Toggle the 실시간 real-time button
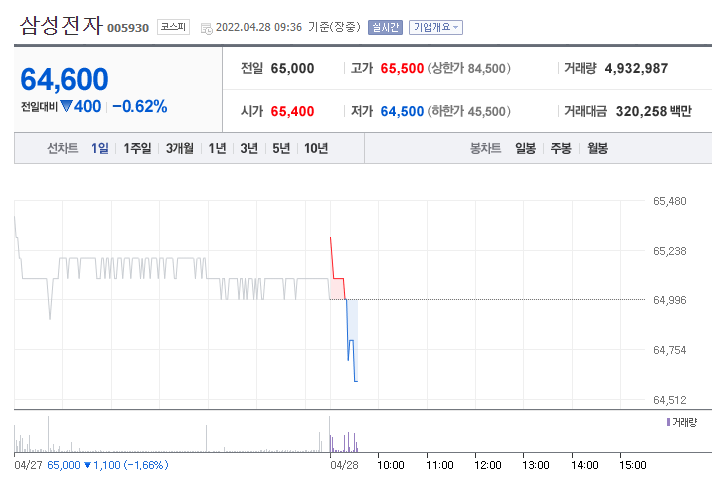Image resolution: width=712 pixels, height=487 pixels. [x=385, y=28]
